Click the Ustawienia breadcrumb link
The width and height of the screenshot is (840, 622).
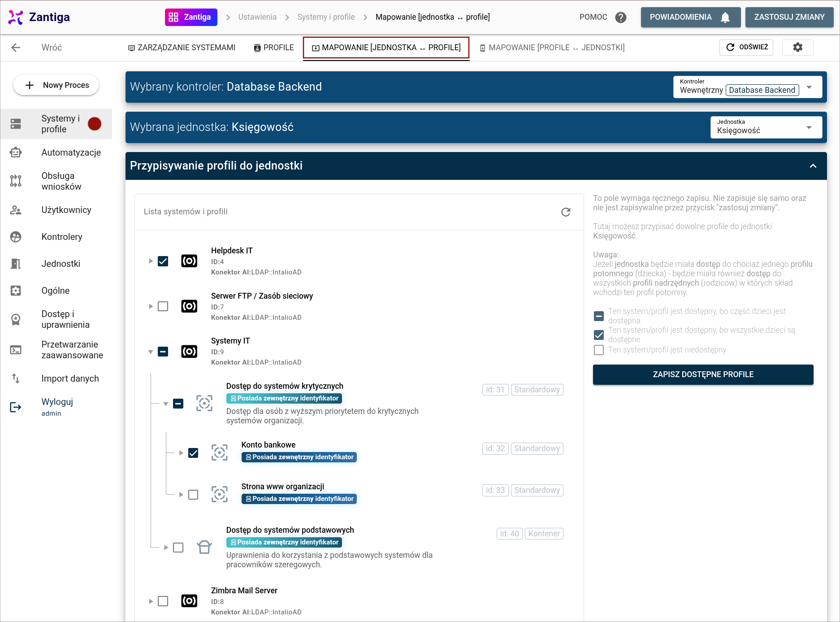click(257, 17)
